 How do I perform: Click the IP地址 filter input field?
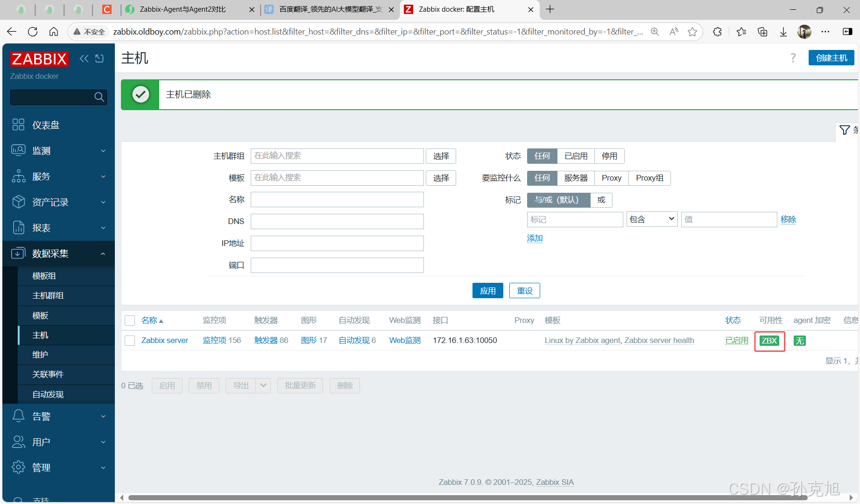(x=337, y=243)
